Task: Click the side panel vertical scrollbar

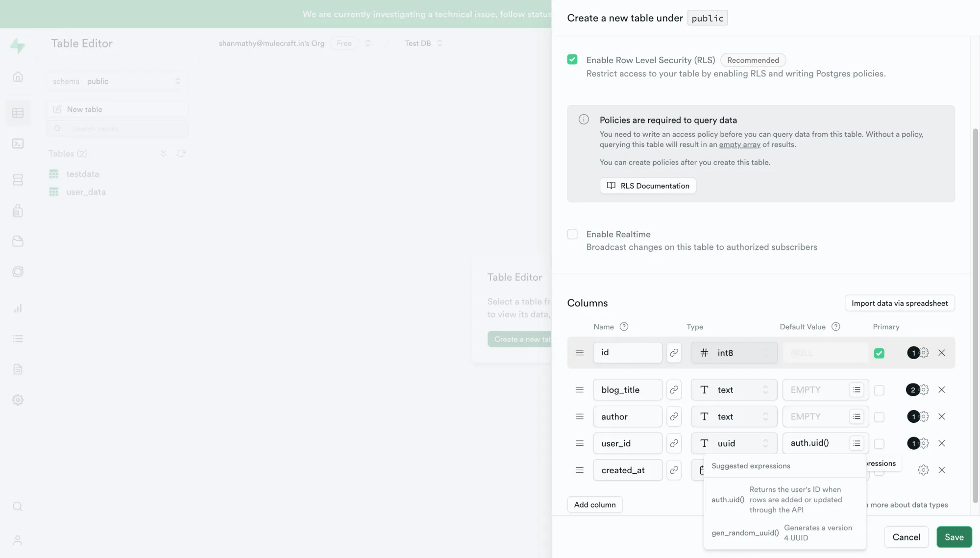Action: [975, 314]
